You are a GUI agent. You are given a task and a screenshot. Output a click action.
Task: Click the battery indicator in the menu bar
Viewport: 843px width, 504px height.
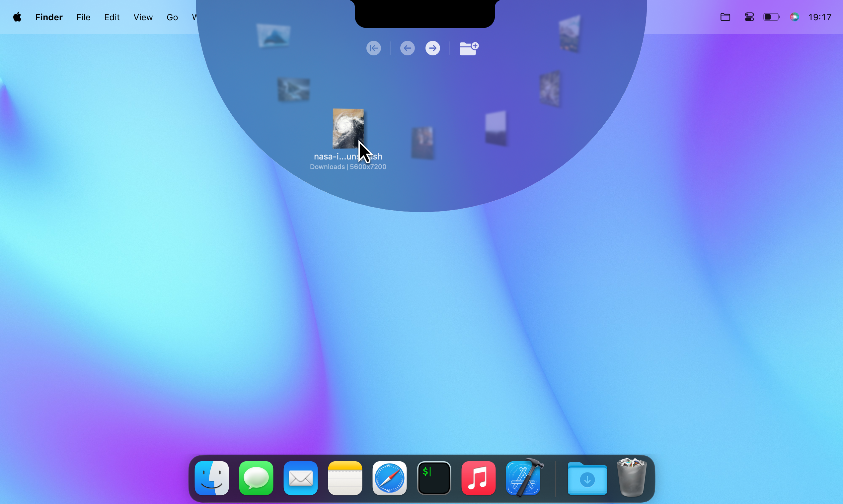771,17
